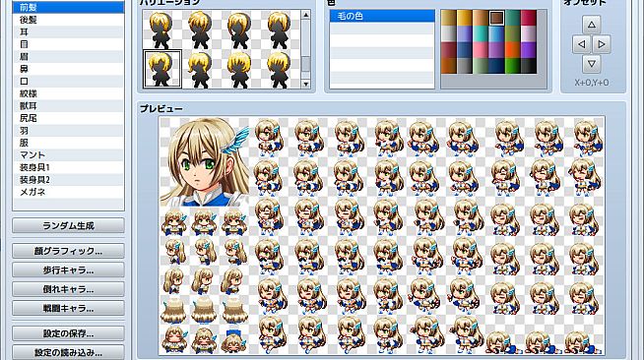644x360 pixels.
Task: Select the 毛の色 color entry
Action: point(382,16)
